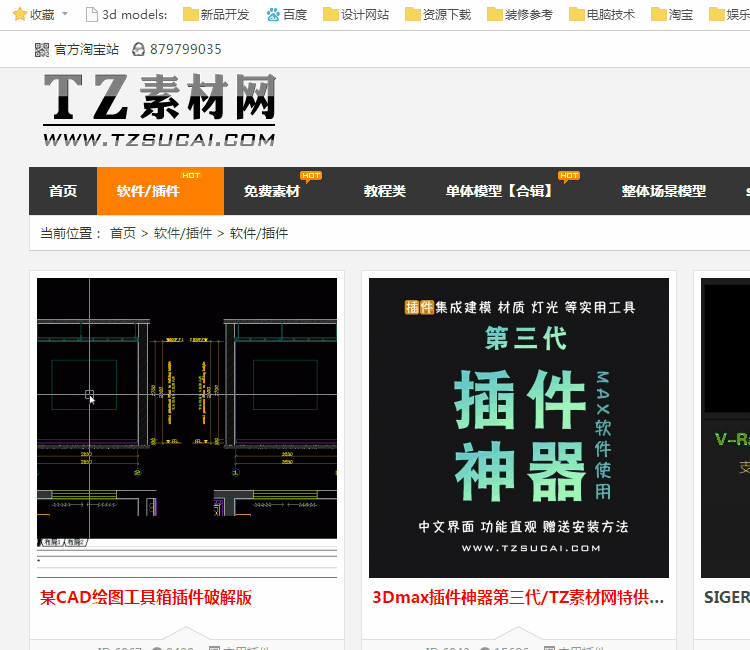Click the first 软件/插件 breadcrumb link
The width and height of the screenshot is (750, 650).
183,233
